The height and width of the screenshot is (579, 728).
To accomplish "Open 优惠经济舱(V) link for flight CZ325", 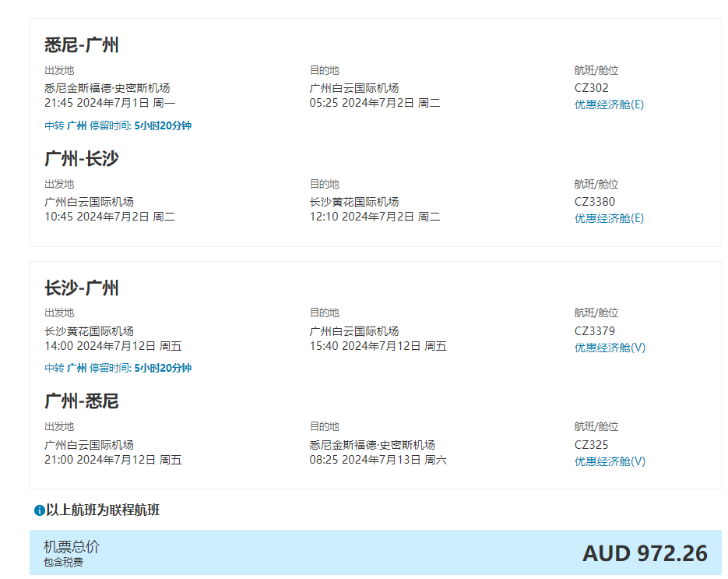I will [x=610, y=461].
